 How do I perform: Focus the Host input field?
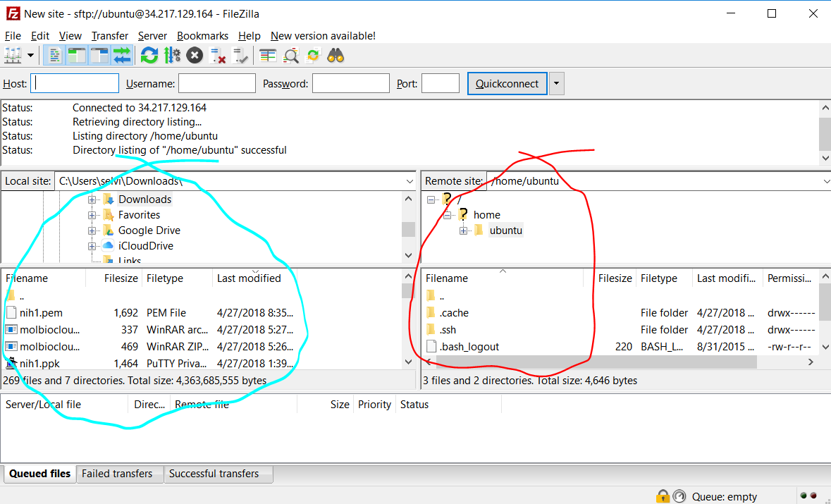pyautogui.click(x=75, y=83)
